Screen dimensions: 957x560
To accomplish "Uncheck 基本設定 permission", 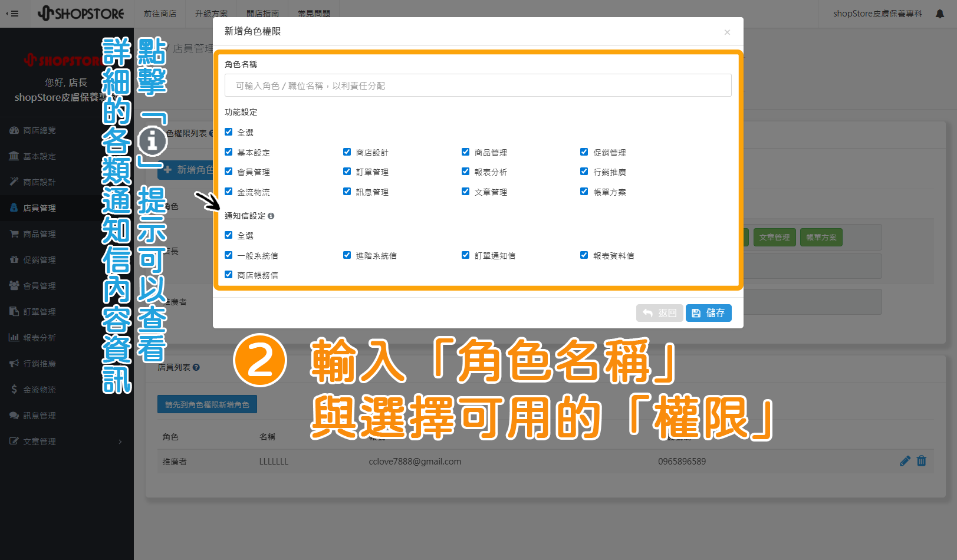I will click(229, 152).
